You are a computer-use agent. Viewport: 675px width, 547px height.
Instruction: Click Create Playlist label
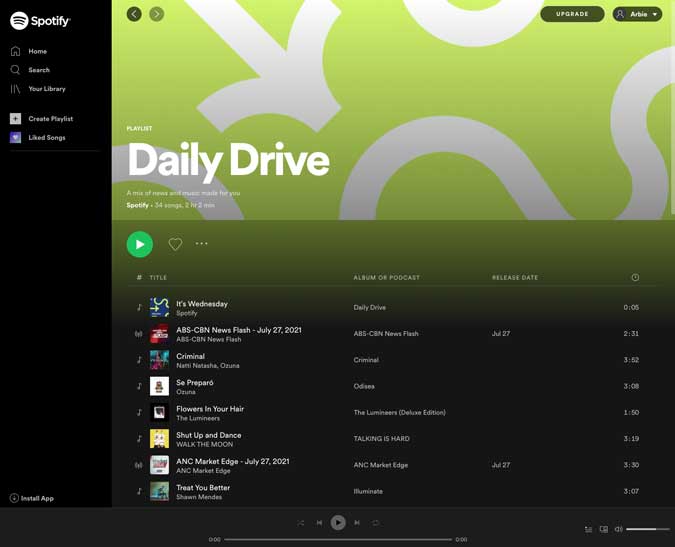pos(51,119)
